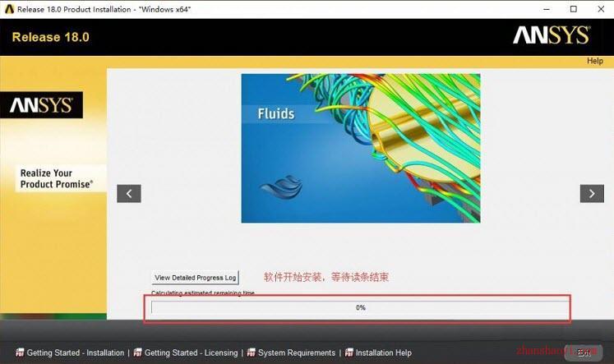
Task: Click the ANSYS logo in left sidebar
Action: 41,105
